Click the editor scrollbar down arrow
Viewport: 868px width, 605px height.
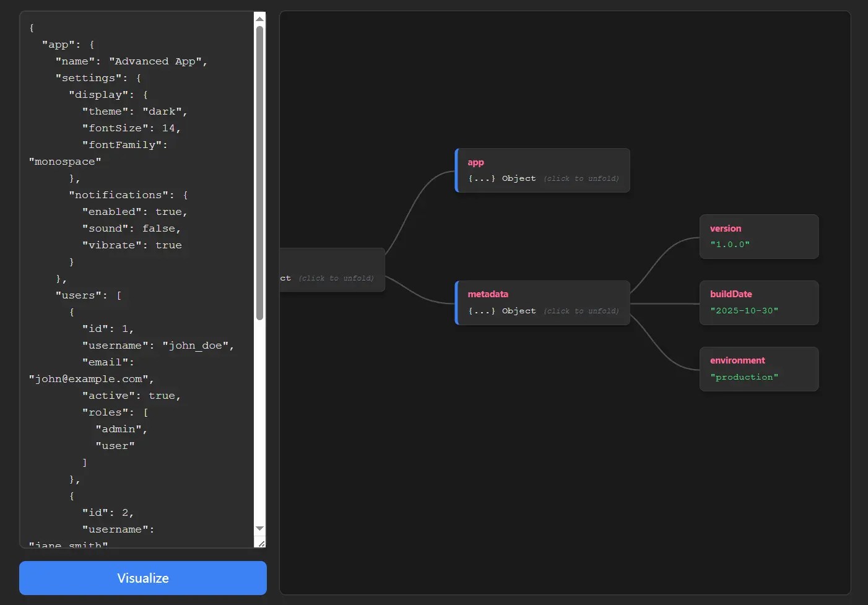click(259, 528)
